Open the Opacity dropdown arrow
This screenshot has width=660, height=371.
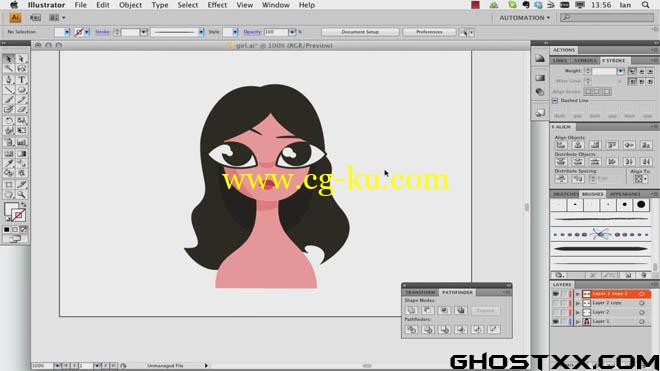point(292,32)
